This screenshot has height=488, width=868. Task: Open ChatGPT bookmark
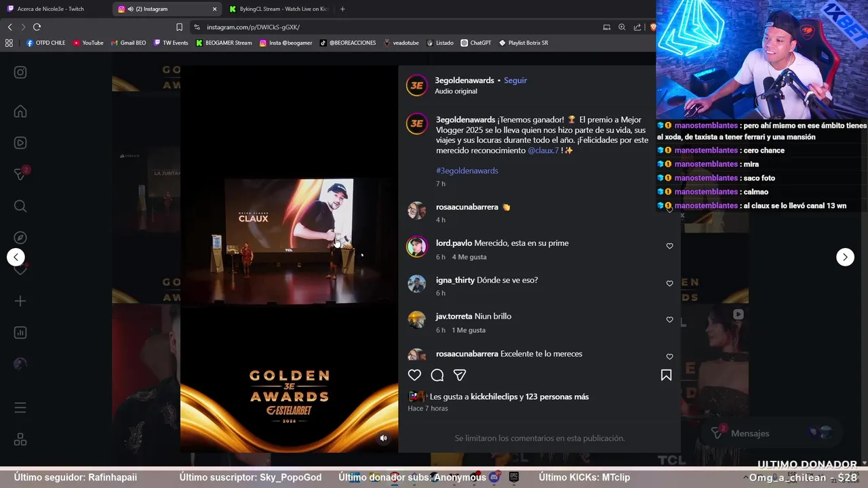[476, 43]
